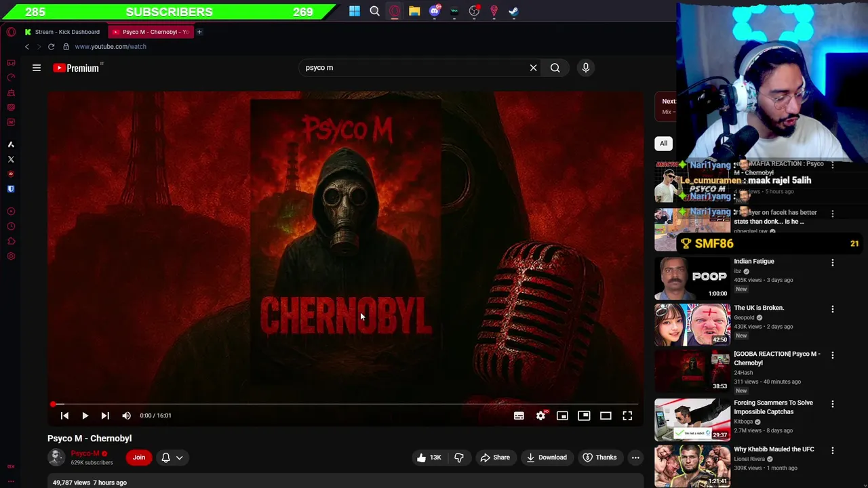868x488 pixels.
Task: Share the Psyco M video
Action: tap(495, 457)
